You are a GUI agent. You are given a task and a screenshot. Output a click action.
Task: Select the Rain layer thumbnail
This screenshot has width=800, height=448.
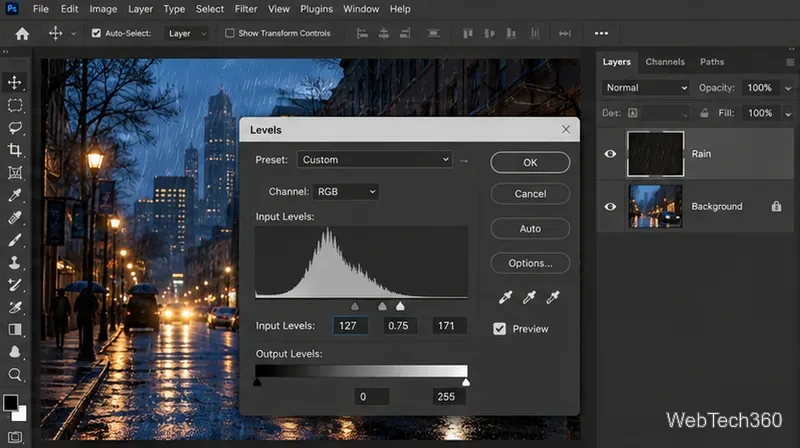pos(656,154)
